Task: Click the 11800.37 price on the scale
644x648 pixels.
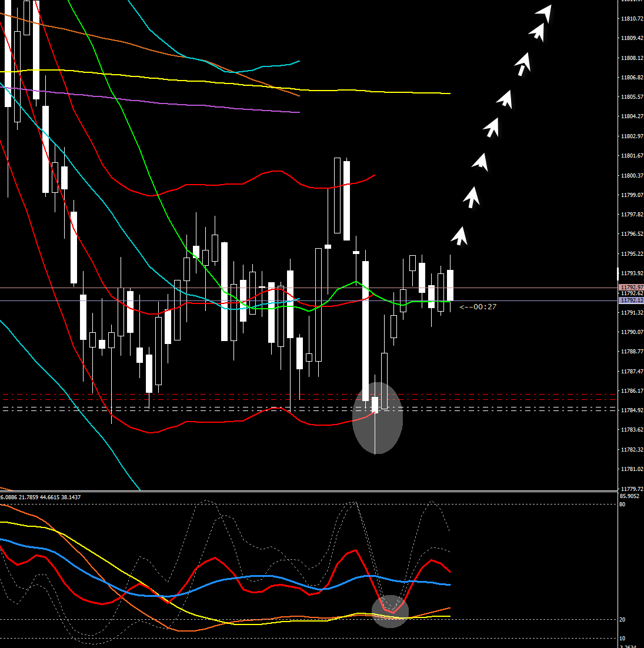Action: pos(630,175)
